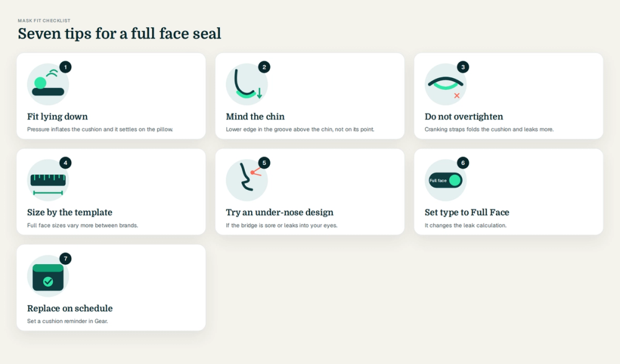The height and width of the screenshot is (364, 620).
Task: Open the Mind the chin title
Action: point(255,117)
